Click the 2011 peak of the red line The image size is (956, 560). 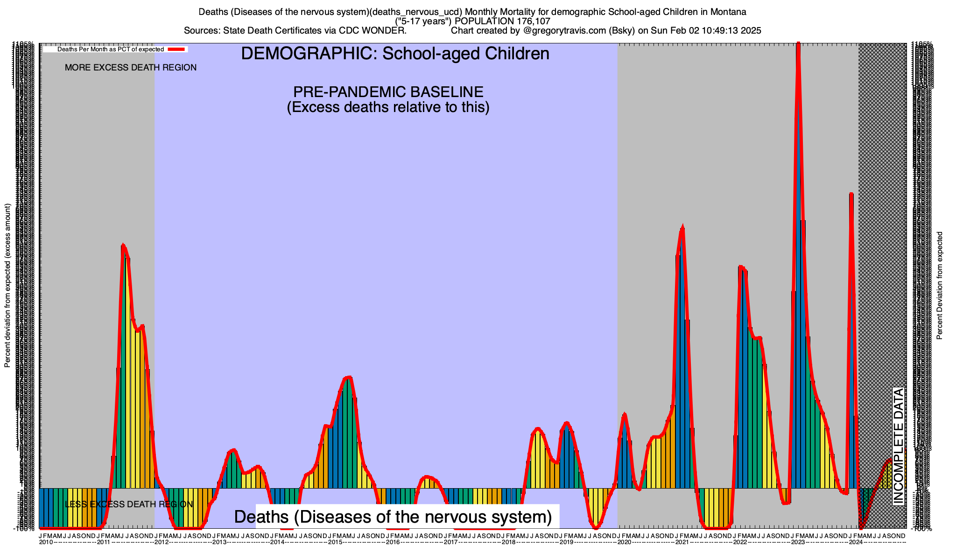[x=123, y=246]
